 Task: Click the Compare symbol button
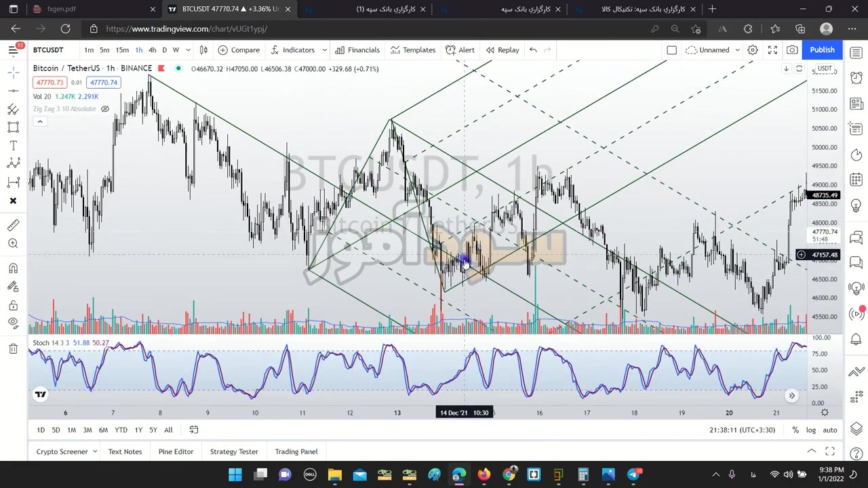[x=239, y=50]
